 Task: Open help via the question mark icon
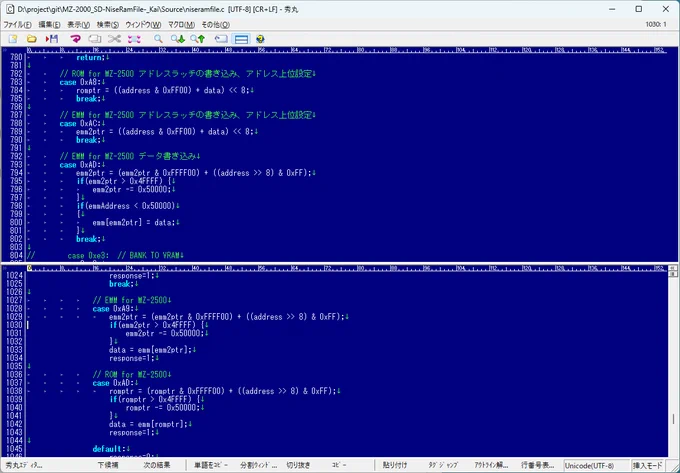260,39
